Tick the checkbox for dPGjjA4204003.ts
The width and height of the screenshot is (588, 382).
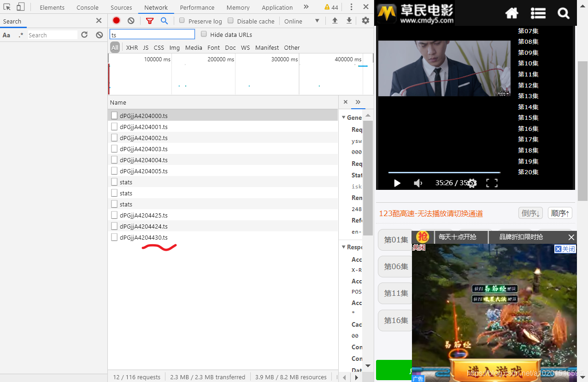[114, 149]
